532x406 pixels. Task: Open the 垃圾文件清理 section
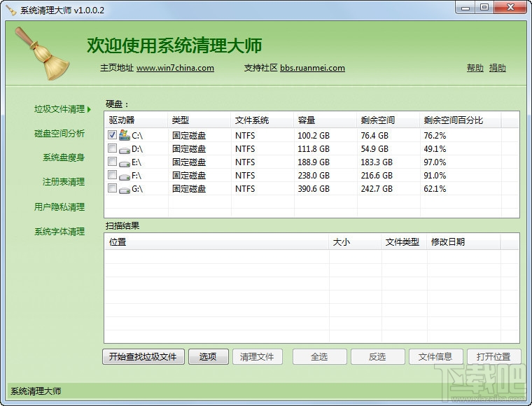pos(59,109)
